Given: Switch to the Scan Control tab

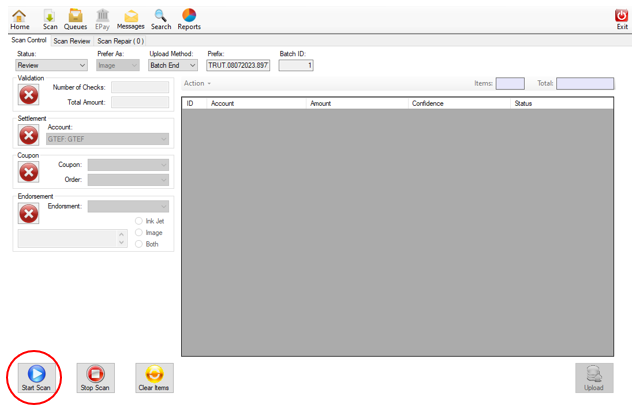Looking at the screenshot, I should tap(28, 40).
